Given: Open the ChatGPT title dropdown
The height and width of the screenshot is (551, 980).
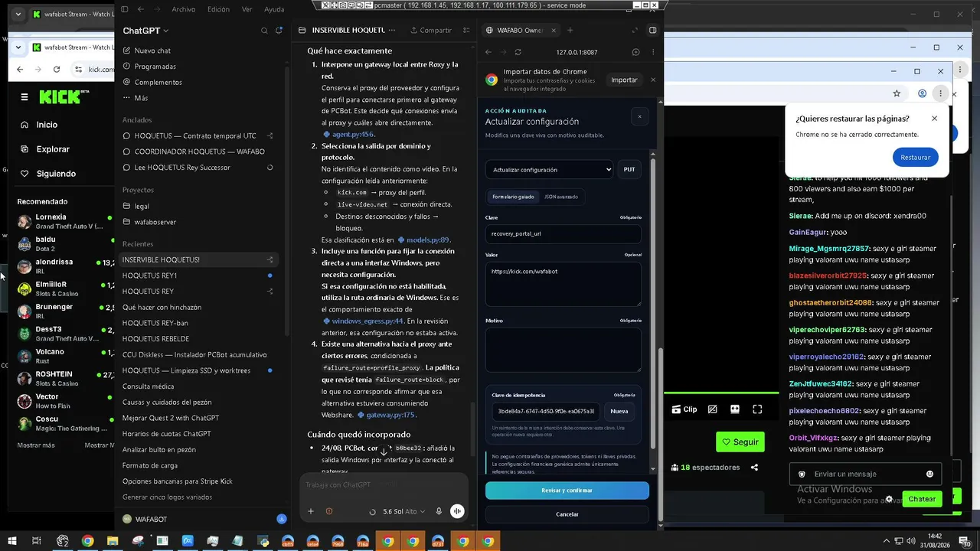Looking at the screenshot, I should (x=145, y=31).
